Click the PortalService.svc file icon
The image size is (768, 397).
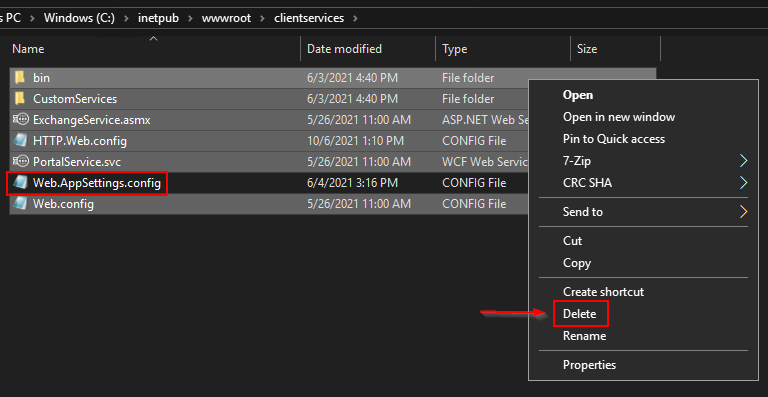tap(21, 162)
